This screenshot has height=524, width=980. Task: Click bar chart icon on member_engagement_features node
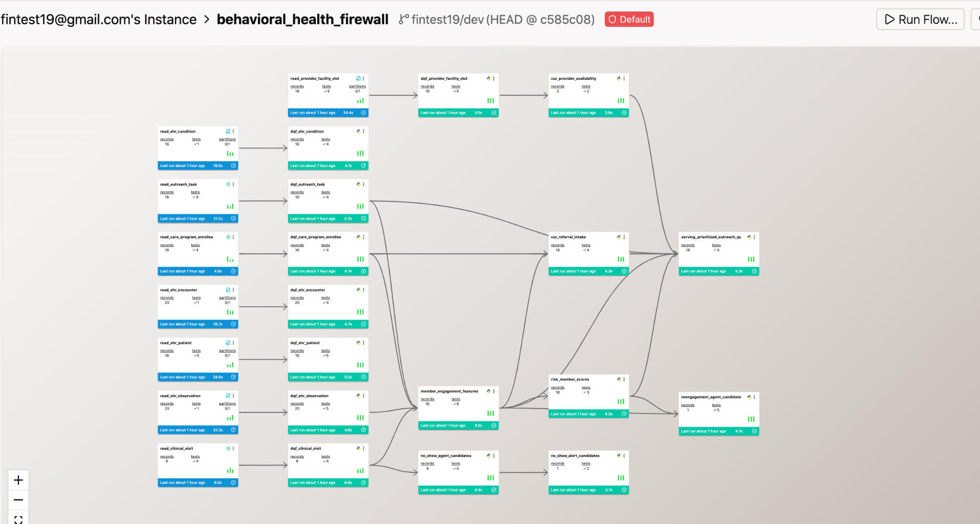(490, 413)
